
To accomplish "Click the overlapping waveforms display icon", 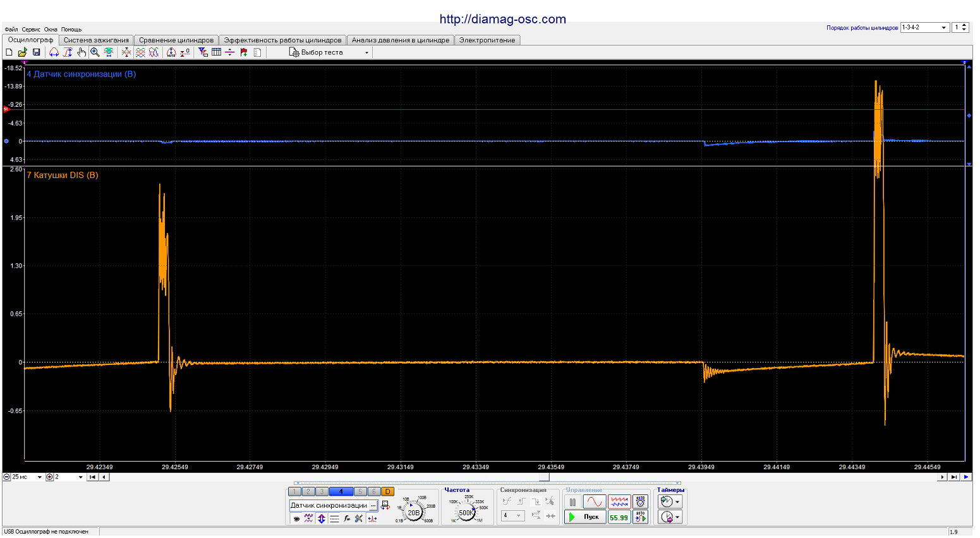I will point(154,52).
